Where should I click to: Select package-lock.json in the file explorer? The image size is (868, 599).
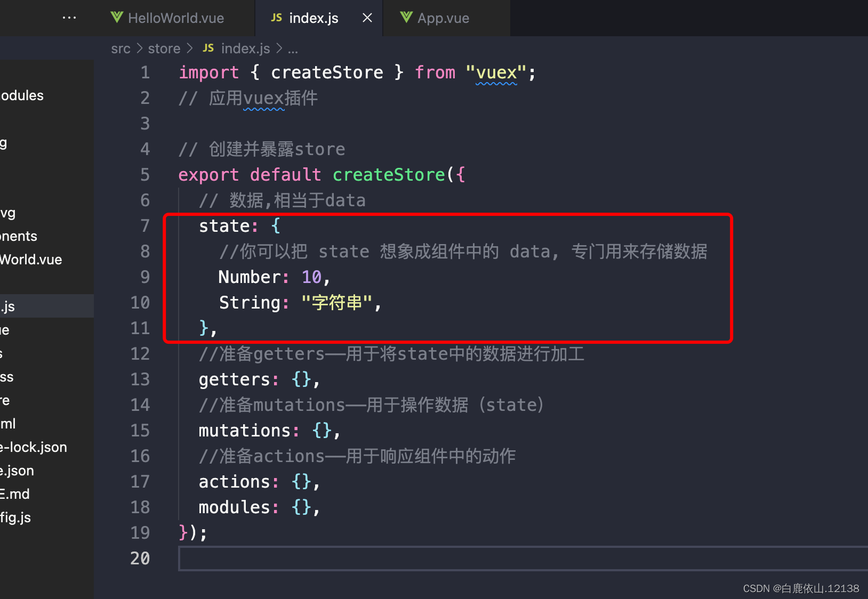pos(33,447)
